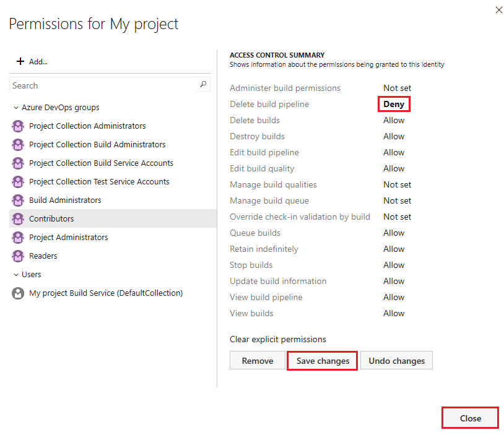Click the My project Build Service user icon

(17, 293)
